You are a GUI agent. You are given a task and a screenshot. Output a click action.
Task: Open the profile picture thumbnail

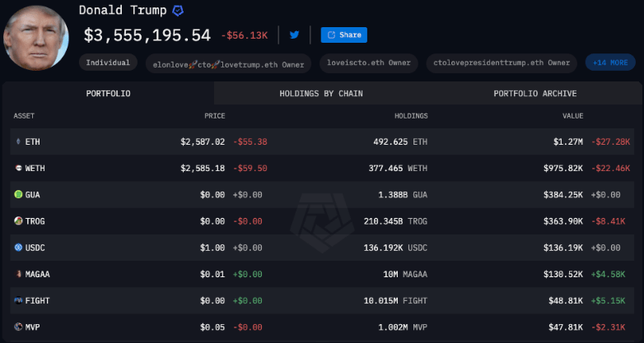point(36,38)
